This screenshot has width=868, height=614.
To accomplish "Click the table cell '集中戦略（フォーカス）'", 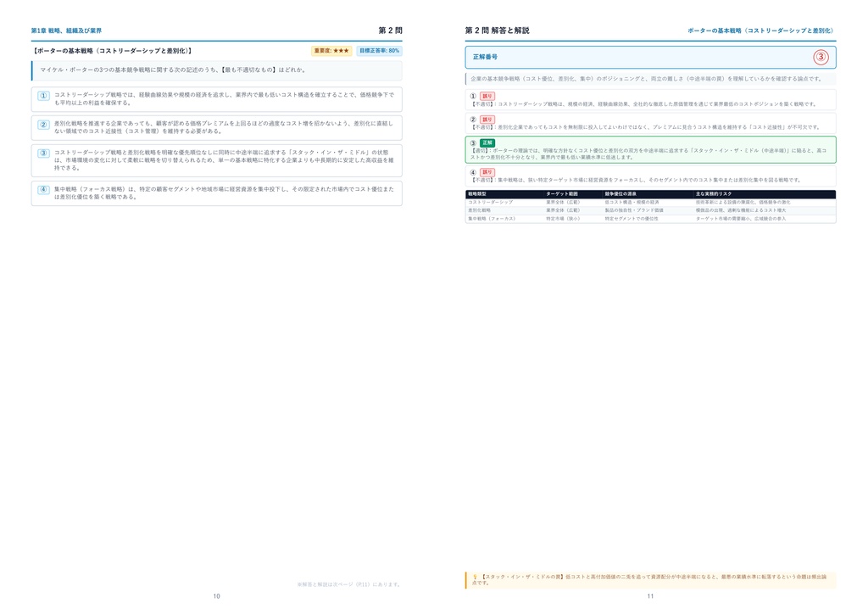I will click(492, 219).
